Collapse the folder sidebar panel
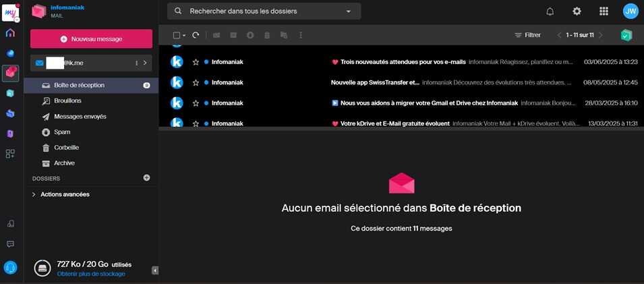This screenshot has width=644, height=284. point(154,271)
